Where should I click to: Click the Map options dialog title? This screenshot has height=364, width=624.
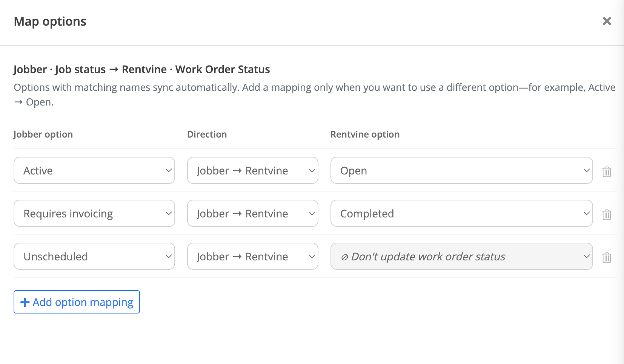click(x=50, y=21)
